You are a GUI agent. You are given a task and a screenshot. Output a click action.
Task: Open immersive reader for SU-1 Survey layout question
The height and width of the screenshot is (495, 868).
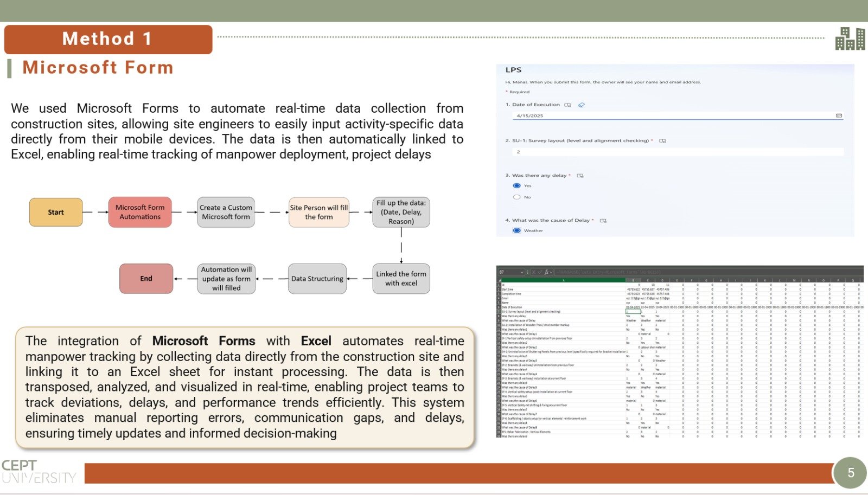662,141
